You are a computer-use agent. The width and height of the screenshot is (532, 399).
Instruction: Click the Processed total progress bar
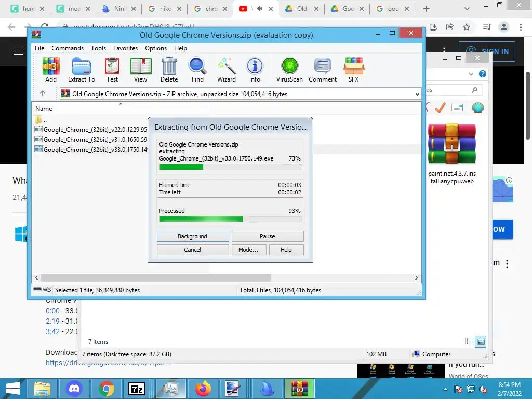pyautogui.click(x=230, y=219)
